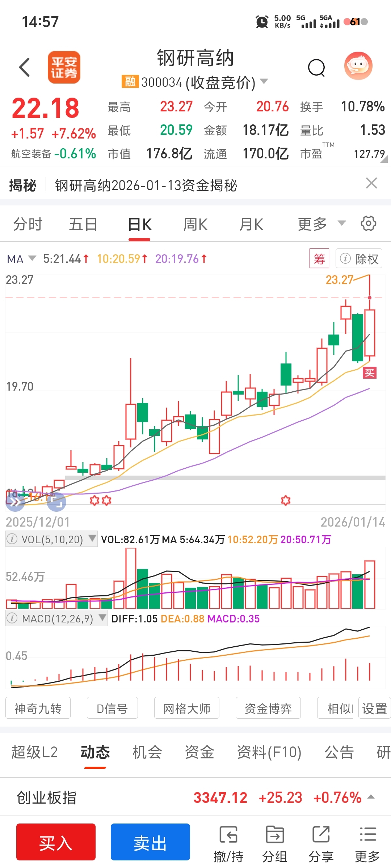Close the 揭秘 banner
The height and width of the screenshot is (868, 391).
[372, 183]
